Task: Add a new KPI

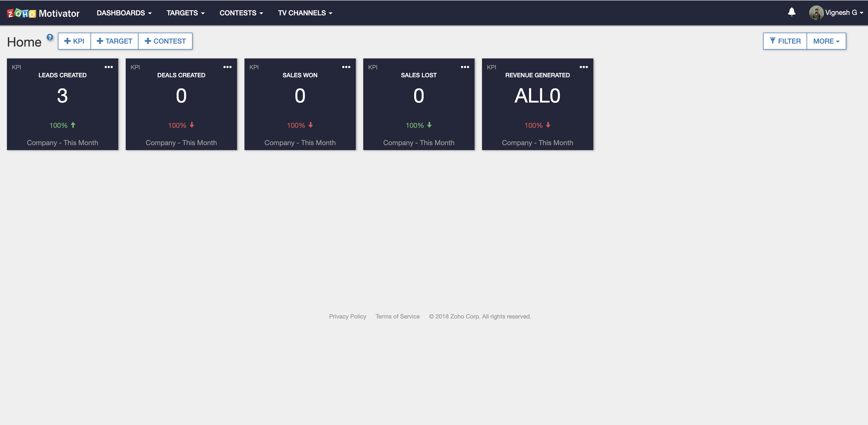Action: (x=74, y=41)
